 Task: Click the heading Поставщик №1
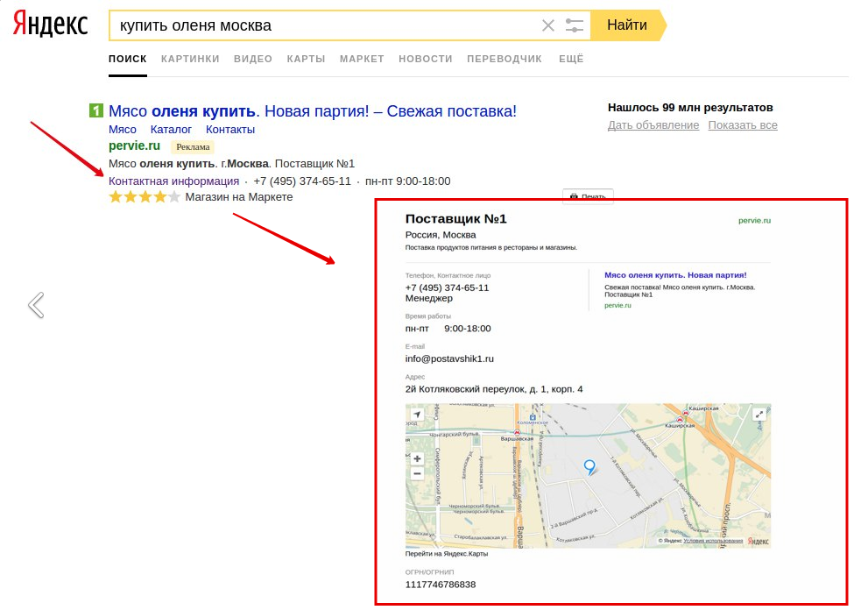tap(456, 219)
